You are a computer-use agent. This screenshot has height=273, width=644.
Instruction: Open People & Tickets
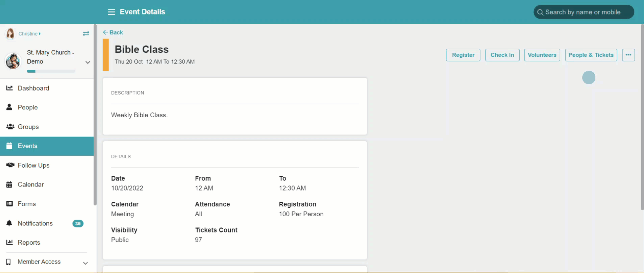tap(591, 55)
